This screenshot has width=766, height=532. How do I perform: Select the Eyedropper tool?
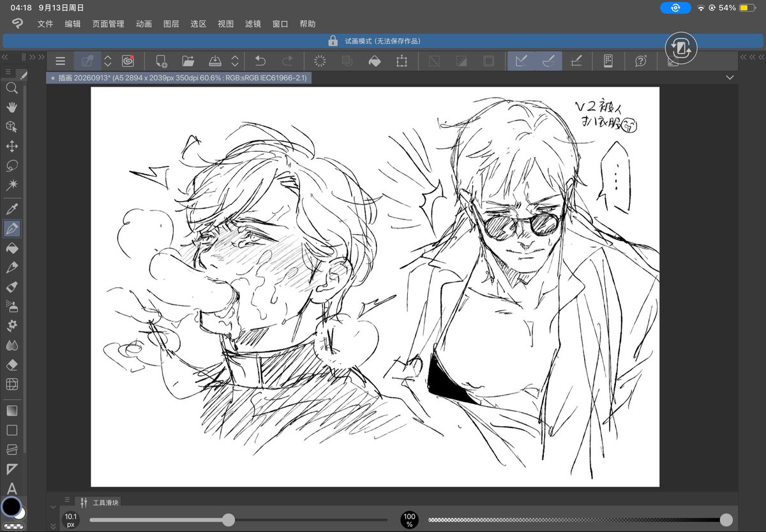click(11, 209)
